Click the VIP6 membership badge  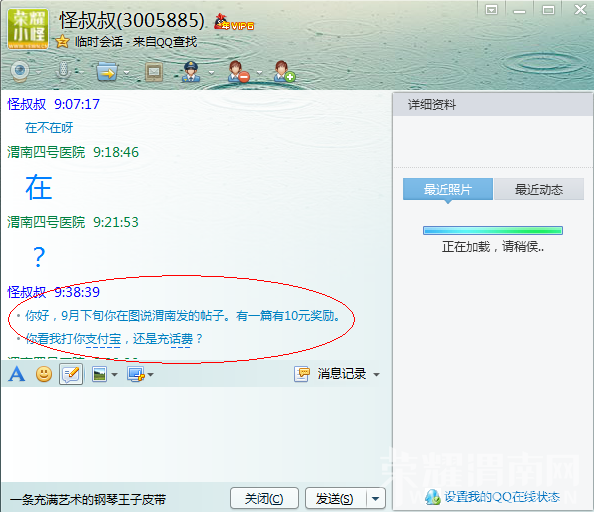click(x=234, y=22)
